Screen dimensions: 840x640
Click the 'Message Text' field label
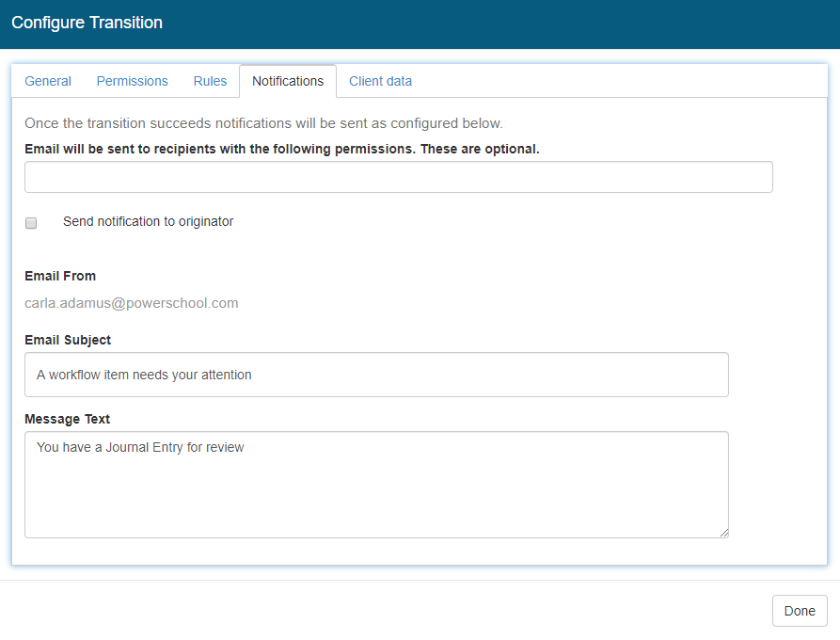click(x=67, y=419)
